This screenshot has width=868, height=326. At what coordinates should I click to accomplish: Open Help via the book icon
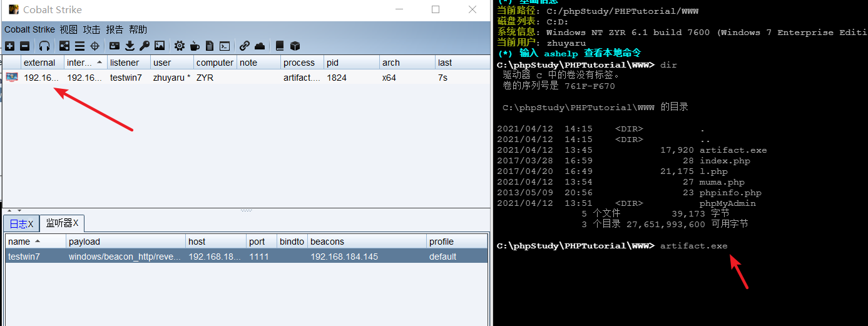point(280,46)
